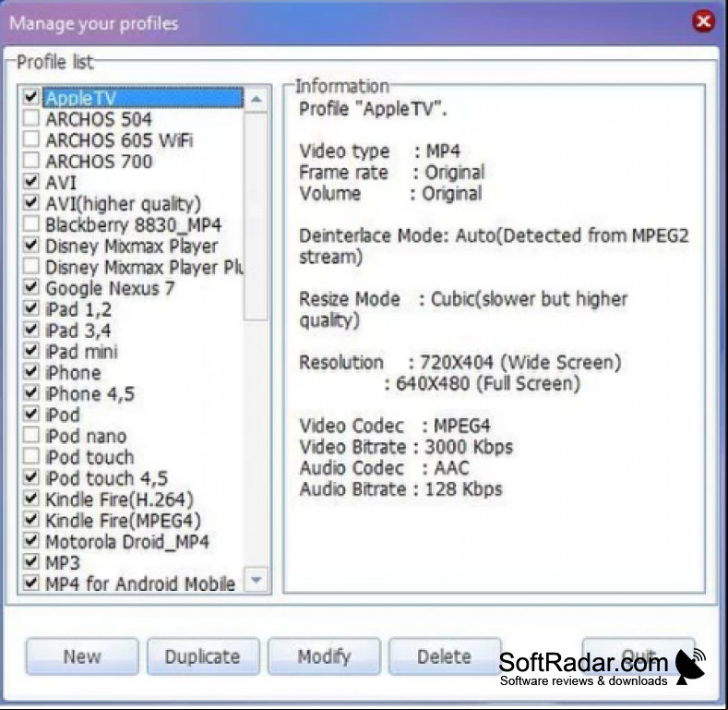Toggle the iPad 1,2 checkbox
The width and height of the screenshot is (728, 710).
pos(30,308)
